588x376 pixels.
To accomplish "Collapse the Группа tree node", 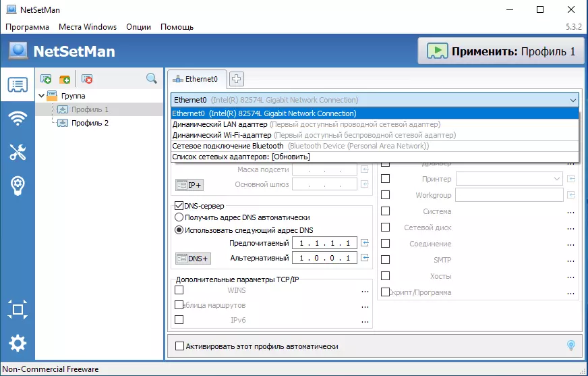I will click(x=42, y=96).
